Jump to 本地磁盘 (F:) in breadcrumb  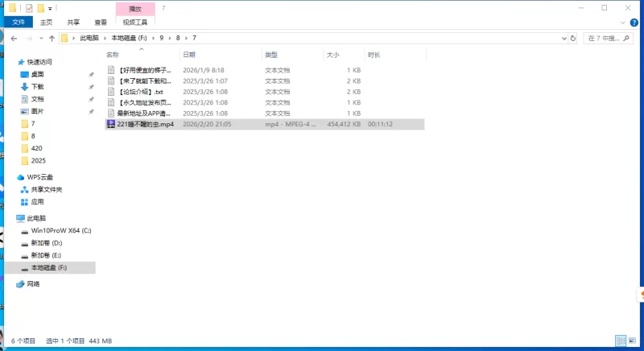pyautogui.click(x=129, y=38)
